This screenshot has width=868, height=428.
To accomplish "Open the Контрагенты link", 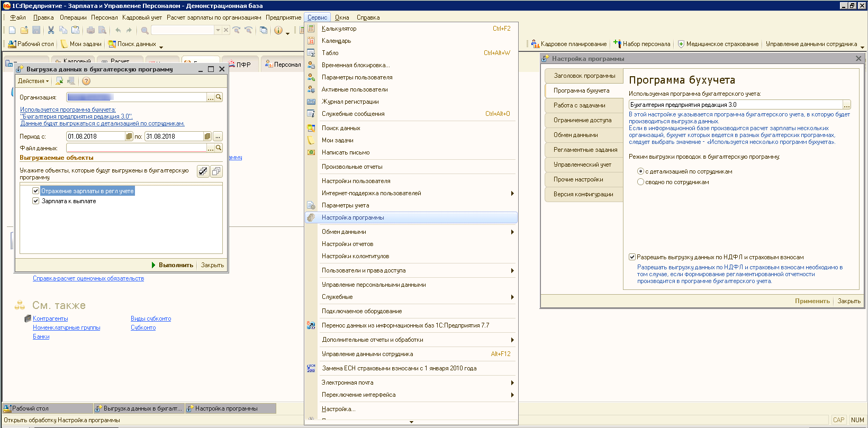I will (50, 318).
